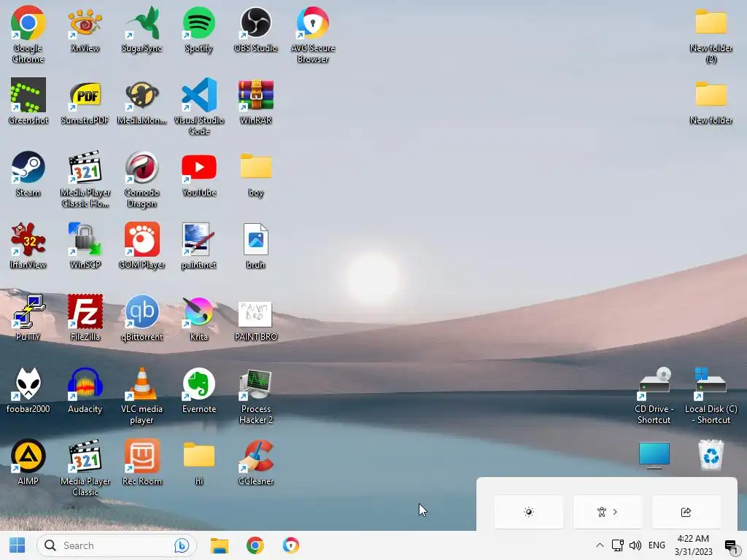Viewport: 747px width, 560px height.
Task: Select the Comodo Dragon browser icon
Action: tap(142, 179)
